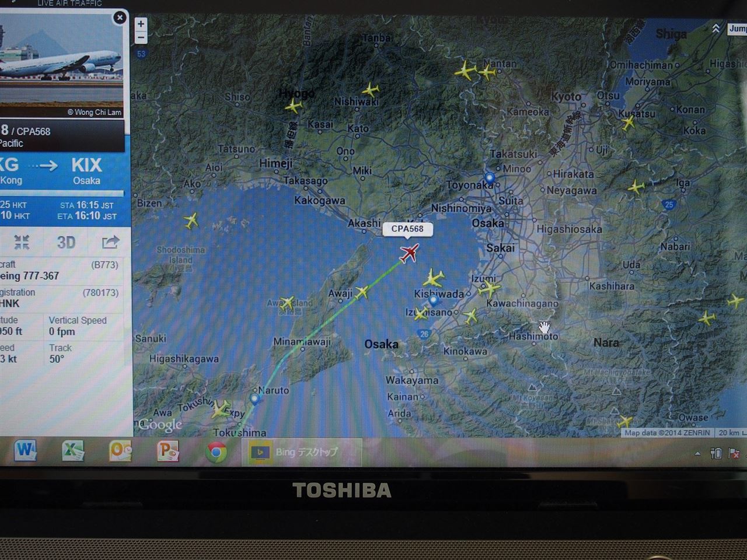Zoom in on the map
Viewport: 747px width, 560px height.
point(141,24)
